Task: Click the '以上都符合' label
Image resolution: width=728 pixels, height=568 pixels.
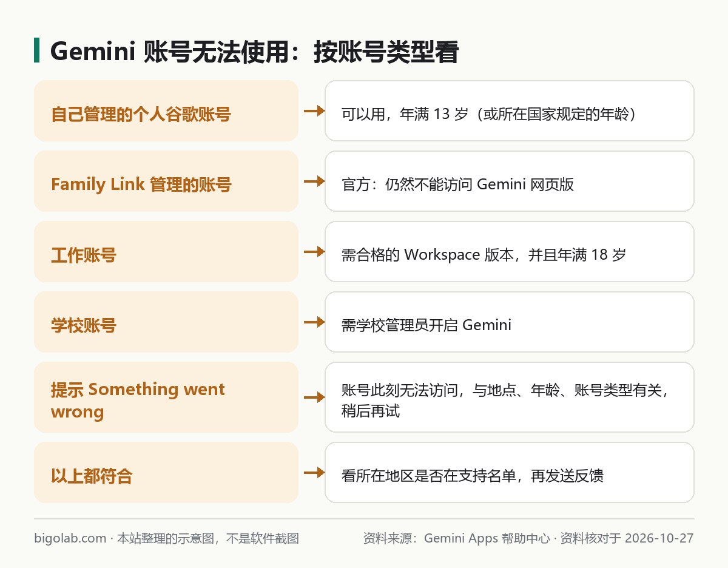Action: tap(92, 476)
